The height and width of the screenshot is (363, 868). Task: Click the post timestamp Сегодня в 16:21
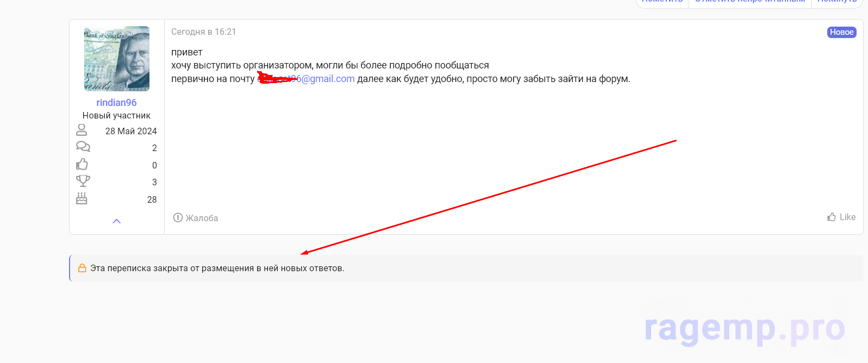pyautogui.click(x=203, y=32)
